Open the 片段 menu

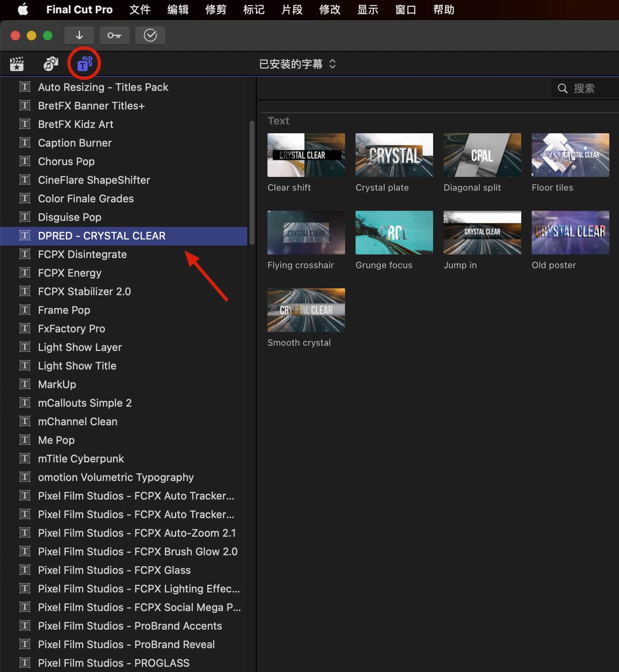(x=292, y=9)
